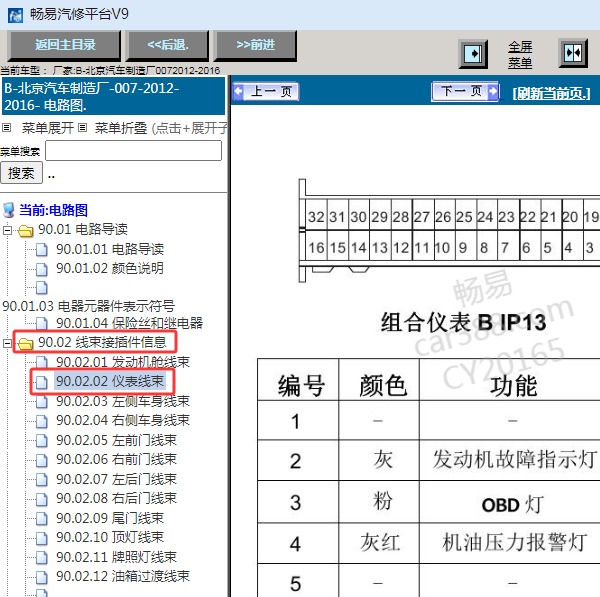Collapse the 90.02 线束接插件信息 tree node
The image size is (600, 597).
(x=7, y=343)
